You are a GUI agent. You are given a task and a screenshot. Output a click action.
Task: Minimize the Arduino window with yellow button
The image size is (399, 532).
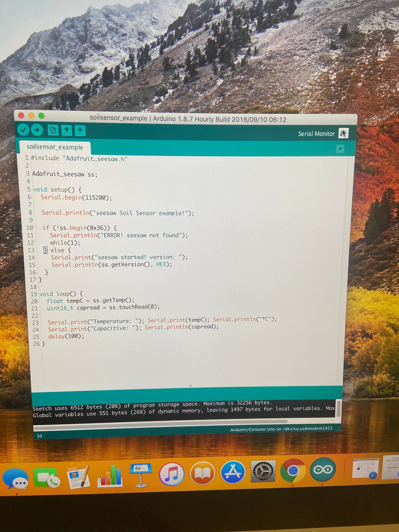31,116
